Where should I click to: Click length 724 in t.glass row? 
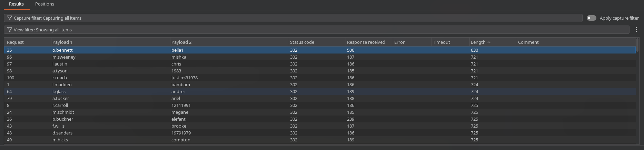pos(474,91)
